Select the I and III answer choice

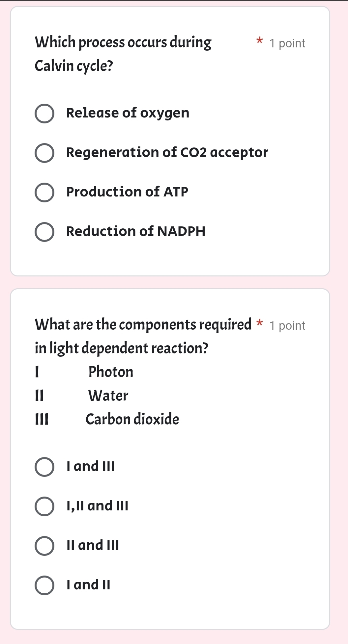pos(44,466)
